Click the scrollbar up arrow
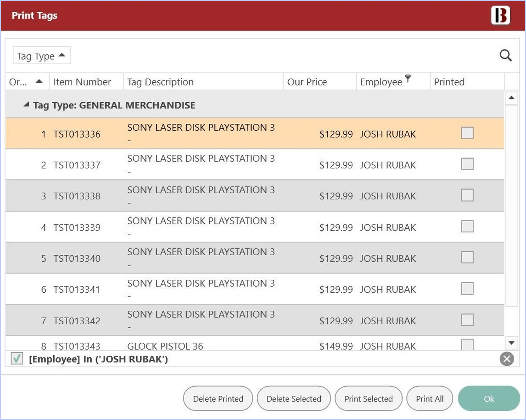 click(512, 97)
